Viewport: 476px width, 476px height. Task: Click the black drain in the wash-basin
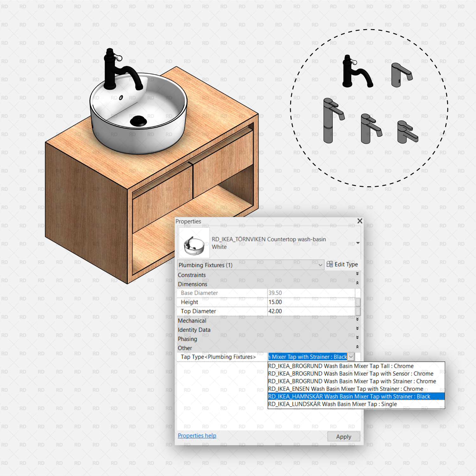point(138,120)
